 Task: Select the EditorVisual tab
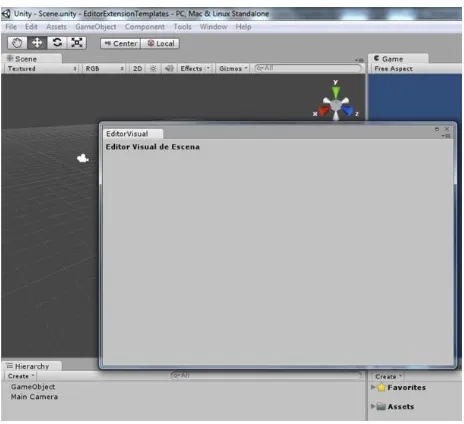click(x=133, y=134)
